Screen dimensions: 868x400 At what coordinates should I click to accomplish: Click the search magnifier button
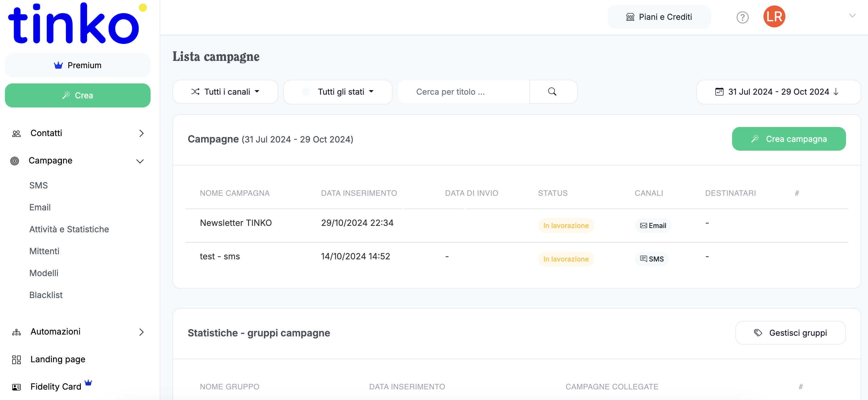coord(553,92)
